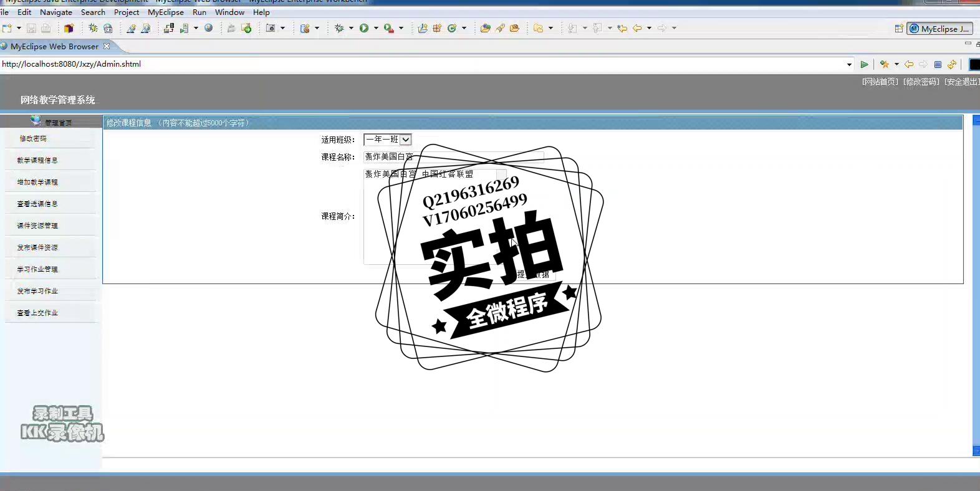Select the MyEclipse Java perspective button
Viewport: 980px width, 491px height.
click(939, 29)
